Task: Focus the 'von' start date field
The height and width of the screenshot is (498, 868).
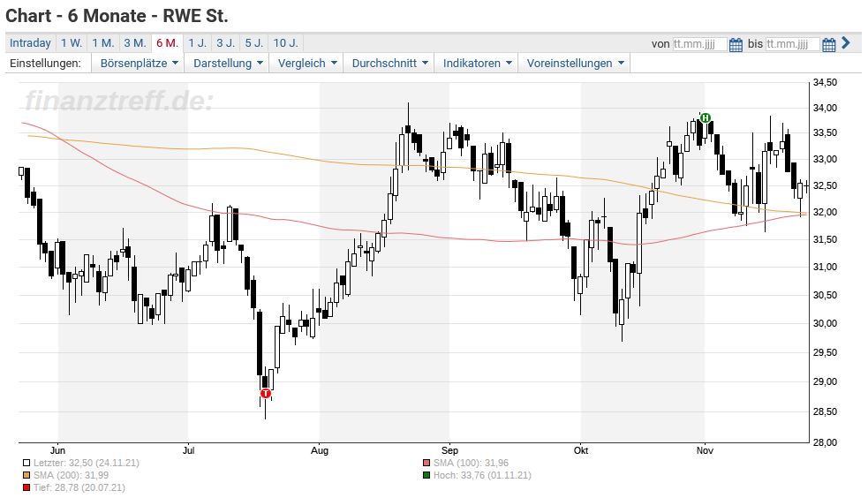Action: [x=699, y=44]
